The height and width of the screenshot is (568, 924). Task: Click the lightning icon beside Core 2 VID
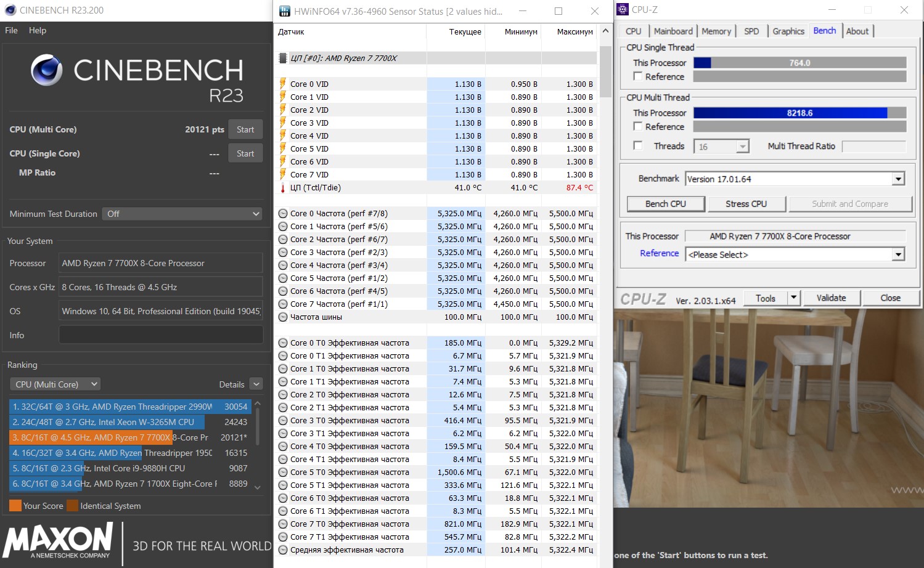pyautogui.click(x=283, y=110)
